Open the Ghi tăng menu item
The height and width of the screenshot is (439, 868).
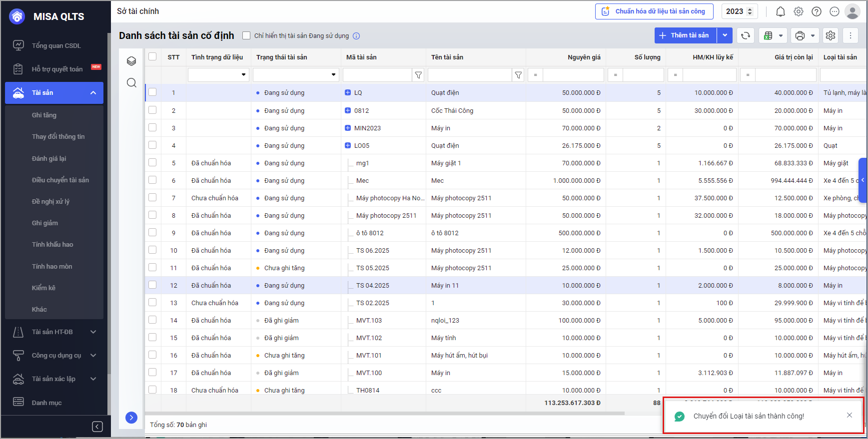point(44,115)
